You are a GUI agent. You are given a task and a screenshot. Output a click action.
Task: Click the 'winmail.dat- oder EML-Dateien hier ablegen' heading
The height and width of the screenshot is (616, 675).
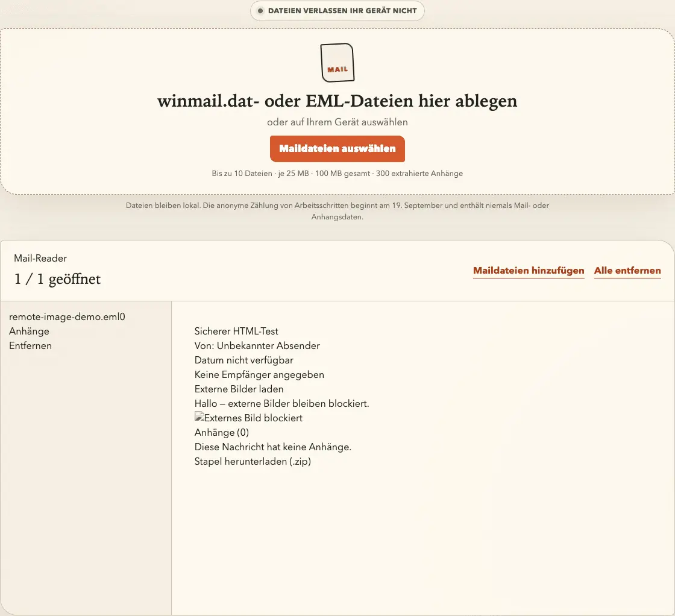pyautogui.click(x=337, y=101)
